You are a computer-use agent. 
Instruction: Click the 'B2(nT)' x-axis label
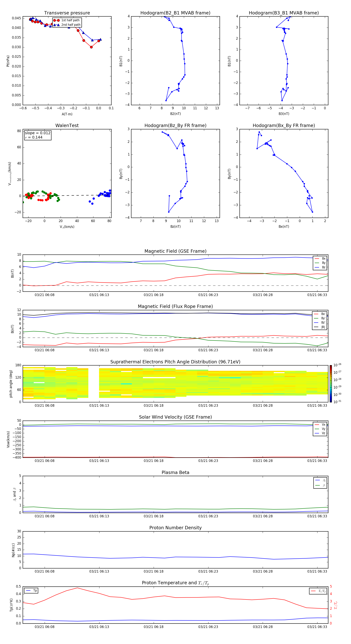click(175, 114)
